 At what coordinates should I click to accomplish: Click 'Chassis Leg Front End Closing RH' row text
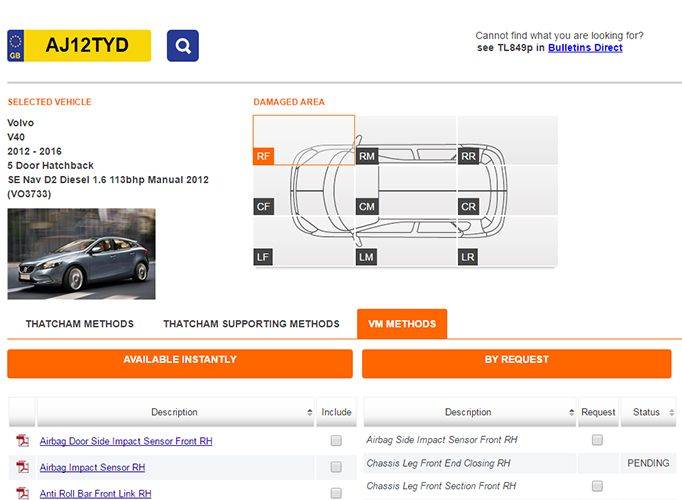coord(438,463)
